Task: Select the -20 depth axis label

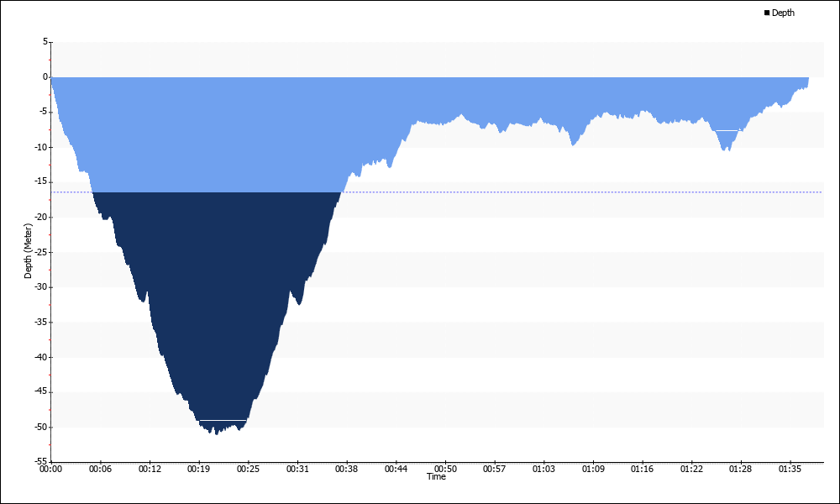Action: 42,217
